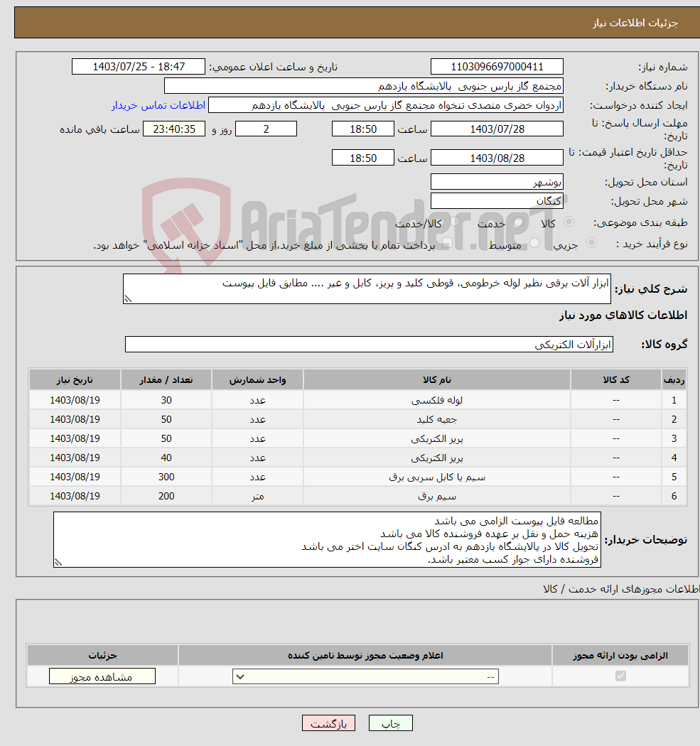Click the جزئیات column header
The width and height of the screenshot is (700, 746).
pos(102,656)
